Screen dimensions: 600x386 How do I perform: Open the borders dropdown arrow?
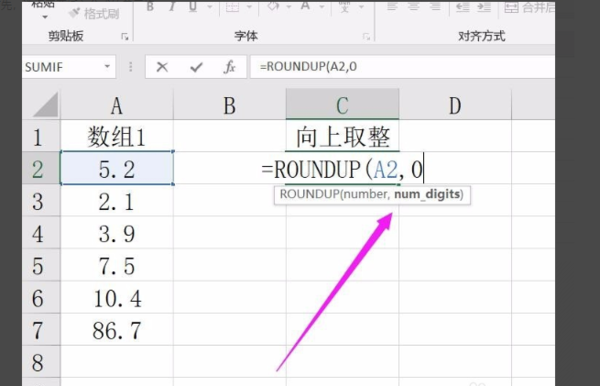click(x=249, y=7)
